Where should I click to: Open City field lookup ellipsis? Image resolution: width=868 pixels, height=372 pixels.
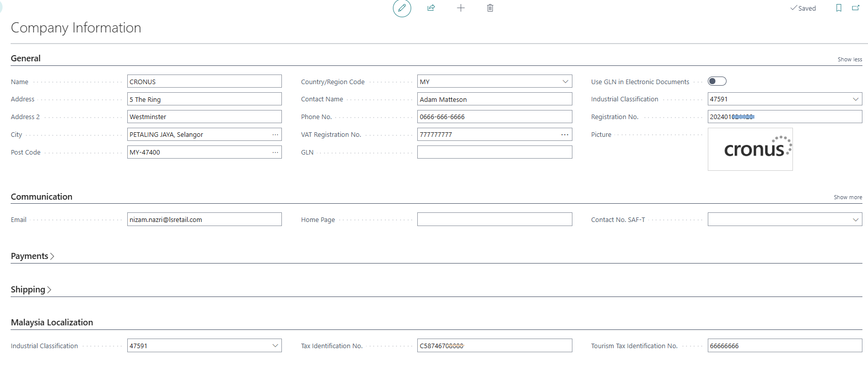275,135
